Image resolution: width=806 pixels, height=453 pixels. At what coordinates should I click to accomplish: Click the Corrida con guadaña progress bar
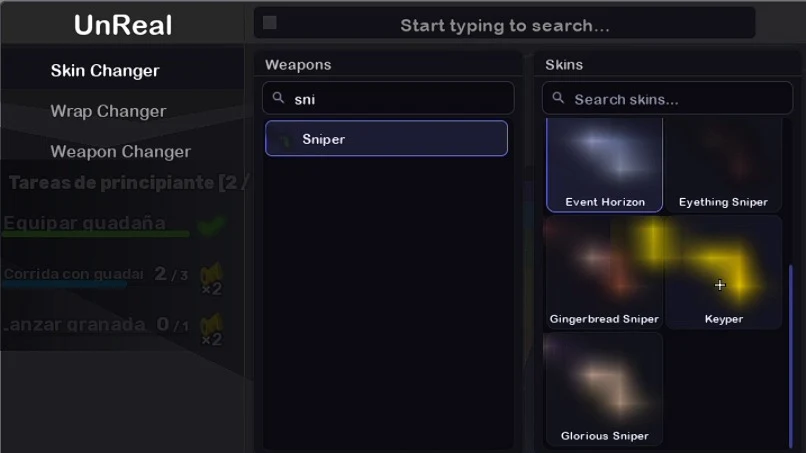[x=65, y=284]
